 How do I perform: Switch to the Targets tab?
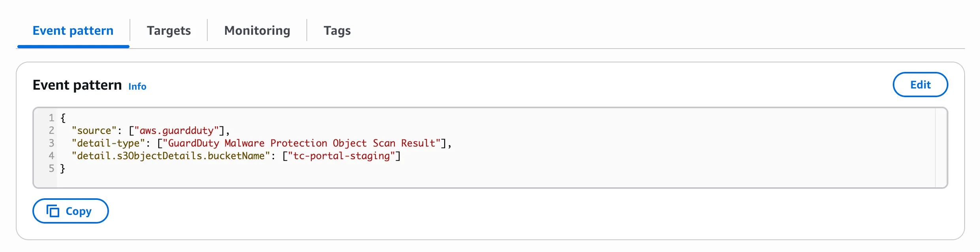pyautogui.click(x=169, y=30)
